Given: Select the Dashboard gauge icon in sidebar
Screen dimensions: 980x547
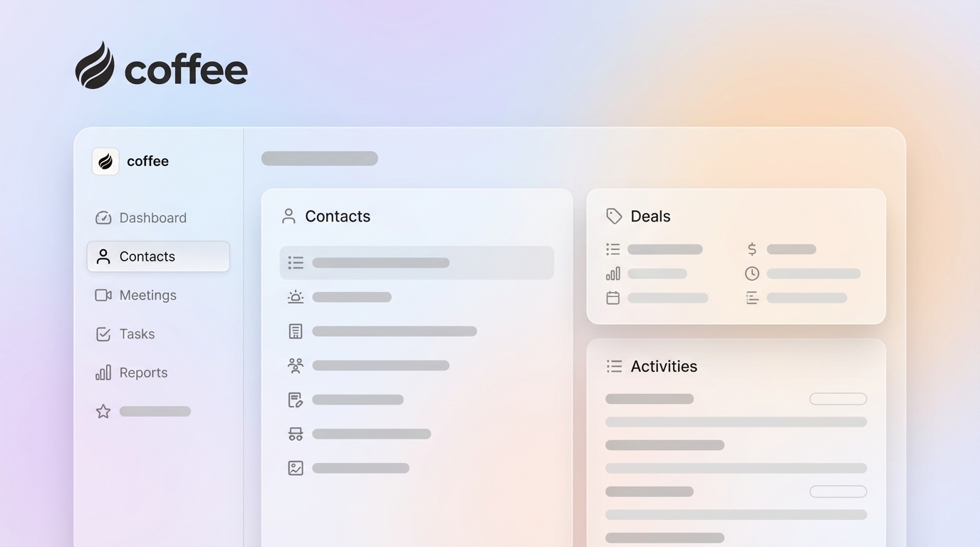Looking at the screenshot, I should coord(103,218).
